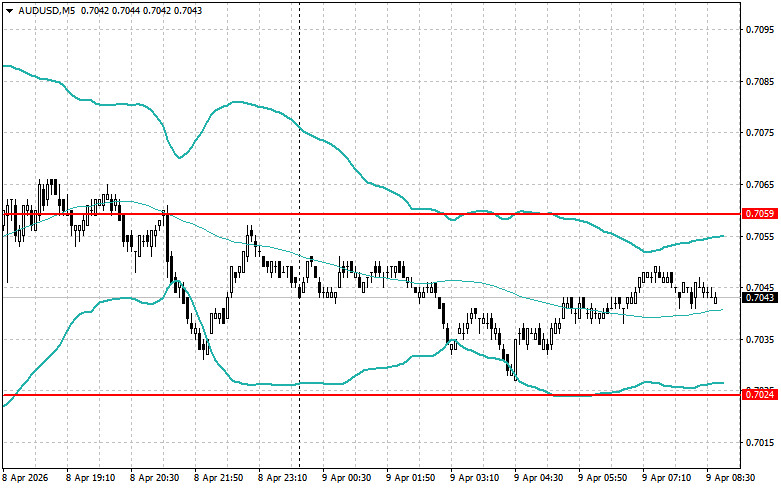The height and width of the screenshot is (489, 781).
Task: Click the 9 Apr 04:30 time label
Action: [x=538, y=478]
